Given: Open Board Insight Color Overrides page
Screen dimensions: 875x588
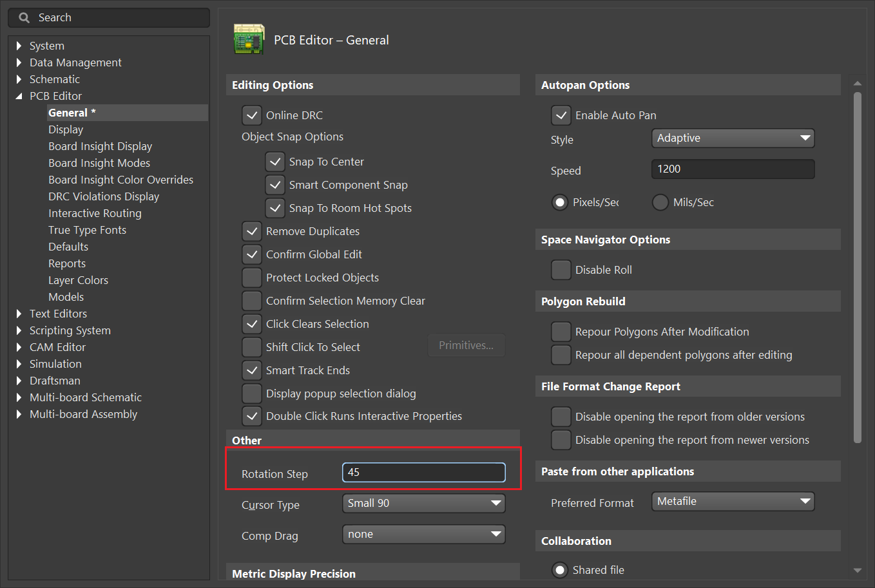Looking at the screenshot, I should (120, 180).
